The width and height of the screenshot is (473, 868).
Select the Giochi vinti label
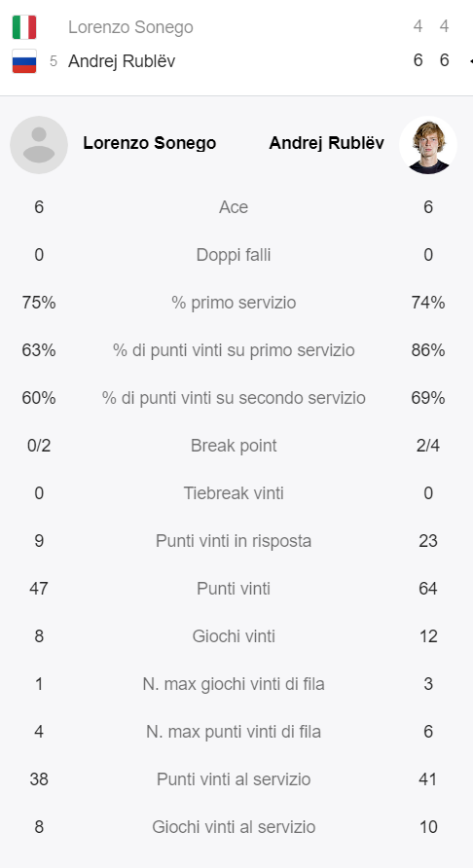pos(234,636)
